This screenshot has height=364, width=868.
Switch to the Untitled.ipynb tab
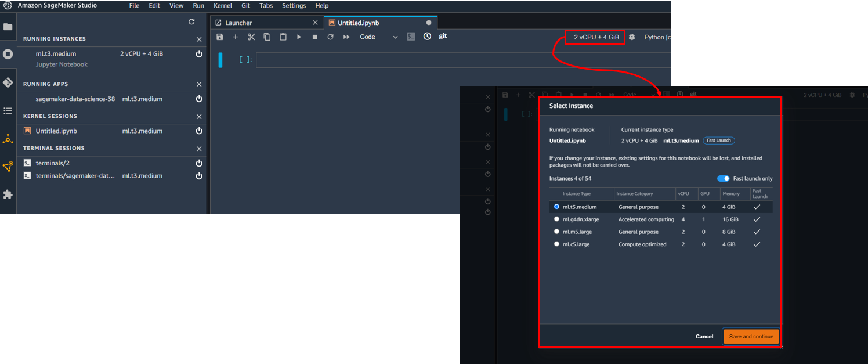click(x=380, y=23)
